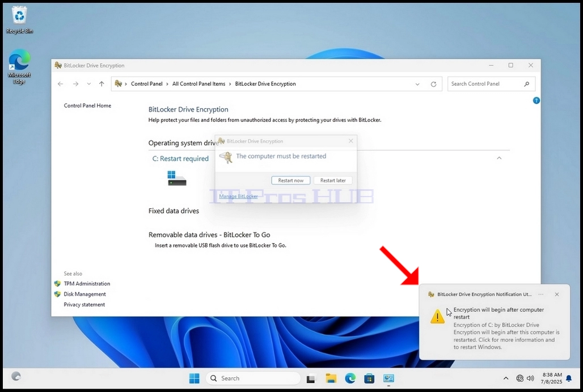Click the BitLocker Drive Encryption breadcrumb
Screen dimensions: 583x392
pos(265,84)
